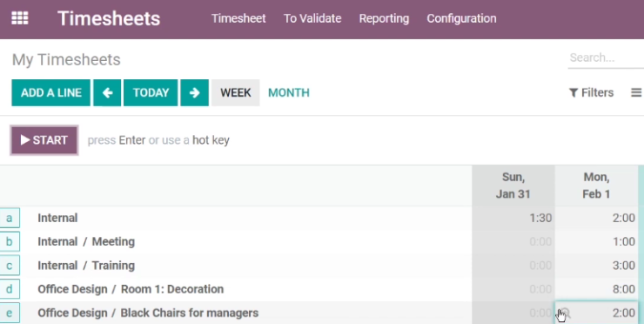Click hot key button c
This screenshot has height=324, width=644.
[x=10, y=266]
